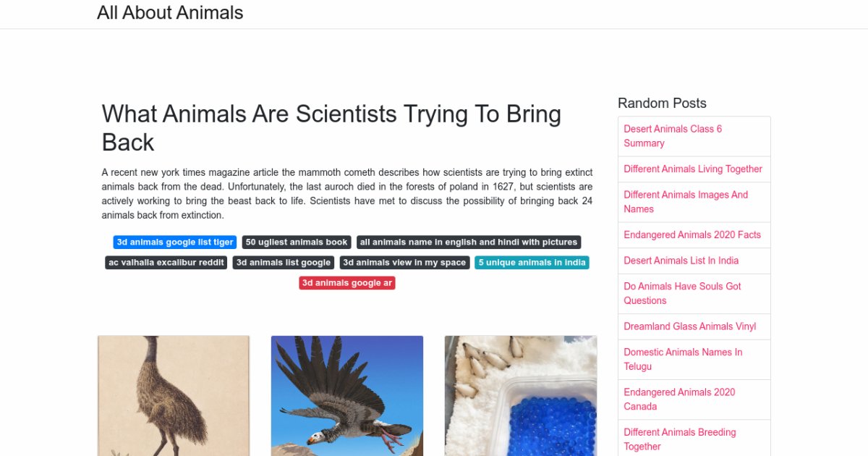Open the All About Animals site title

pos(170,13)
